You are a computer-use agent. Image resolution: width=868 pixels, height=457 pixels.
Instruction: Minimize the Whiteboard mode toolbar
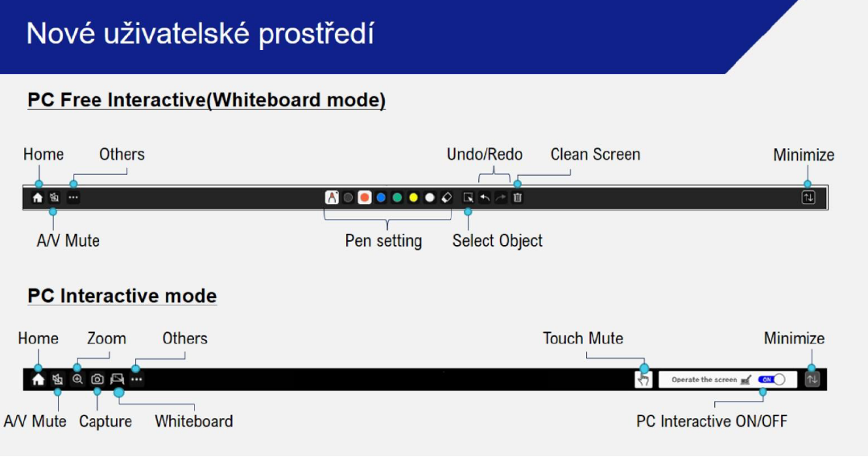(x=808, y=197)
